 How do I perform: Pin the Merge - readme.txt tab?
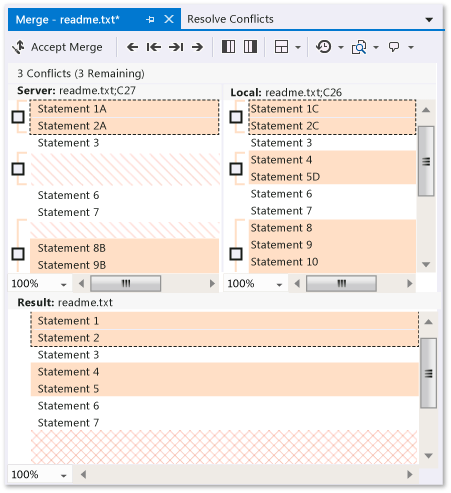pos(150,19)
